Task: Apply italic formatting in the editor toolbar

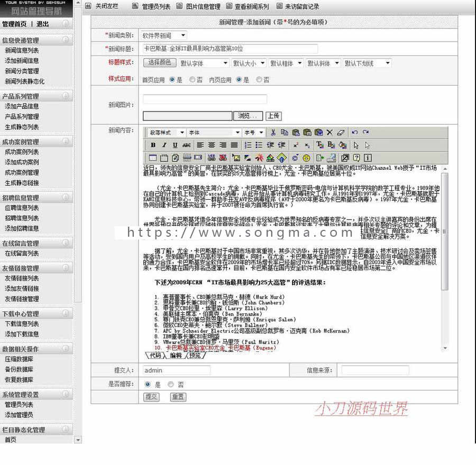Action: (163, 144)
